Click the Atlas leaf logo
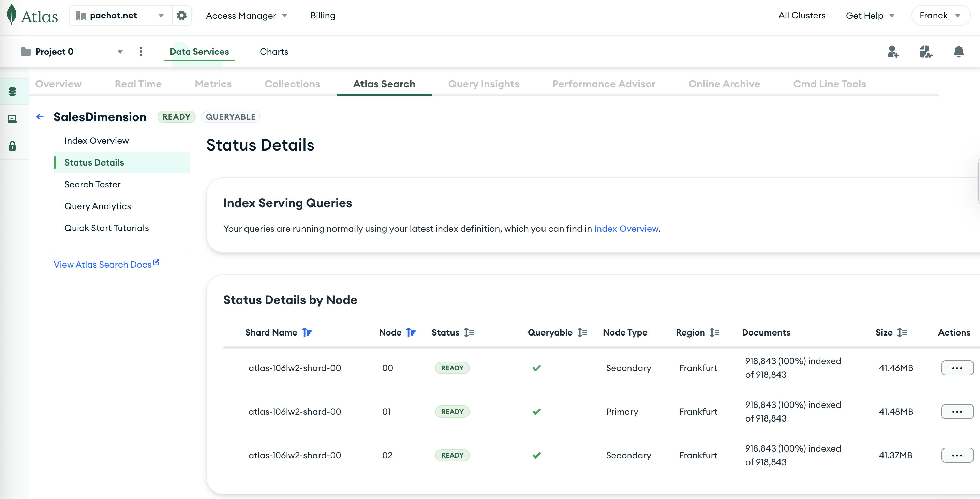The height and width of the screenshot is (499, 980). pos(12,14)
